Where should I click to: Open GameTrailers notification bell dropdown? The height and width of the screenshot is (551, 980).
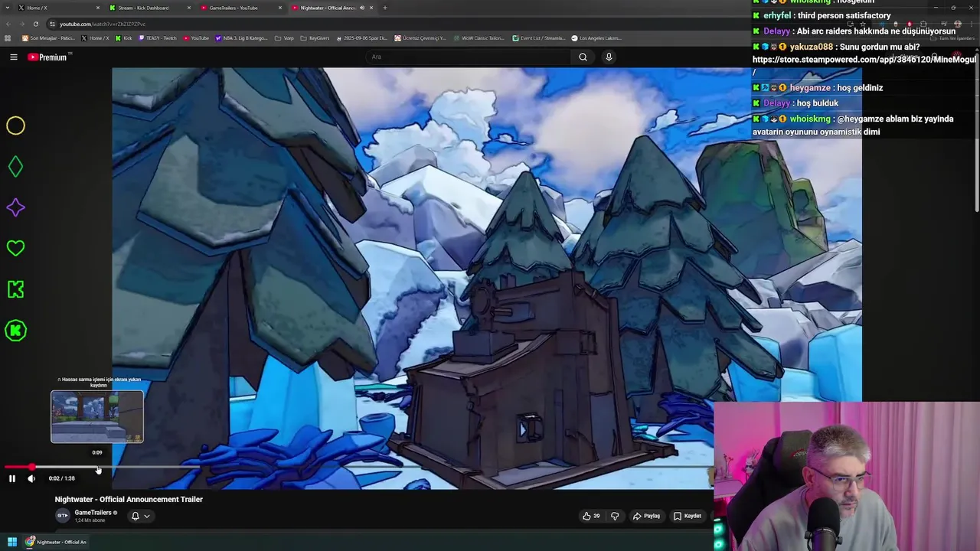click(140, 516)
